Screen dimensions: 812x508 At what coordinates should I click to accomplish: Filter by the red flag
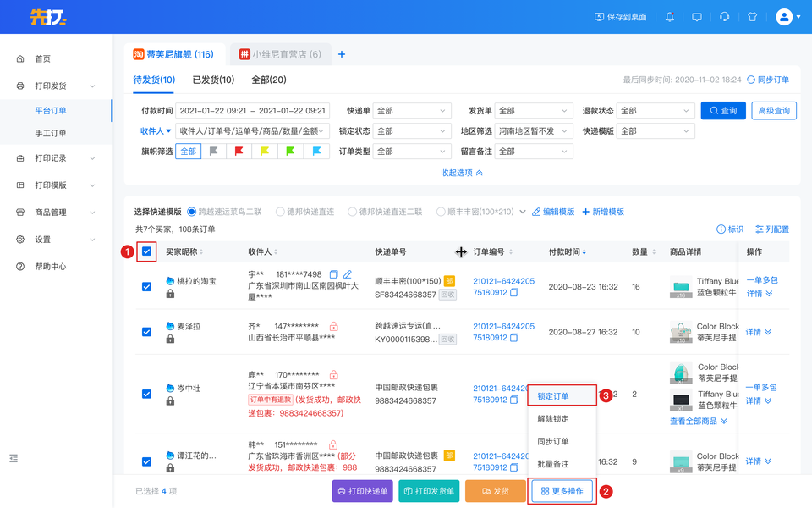(239, 152)
